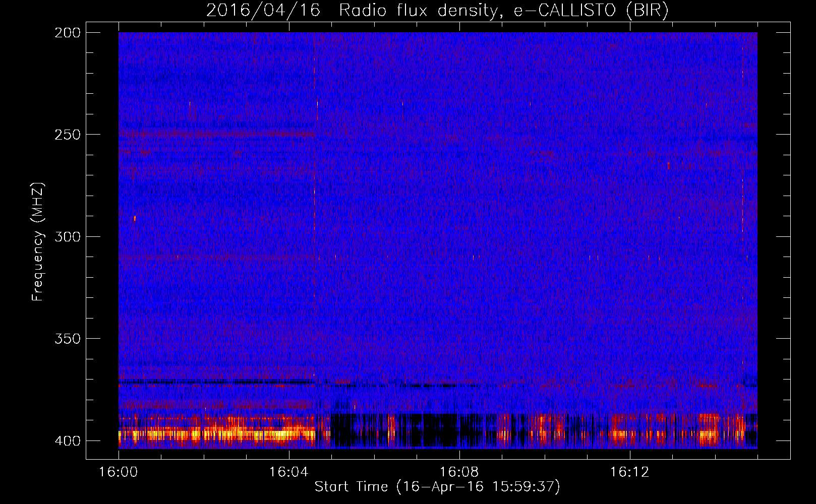Click the 16:12 time tick label

click(629, 472)
